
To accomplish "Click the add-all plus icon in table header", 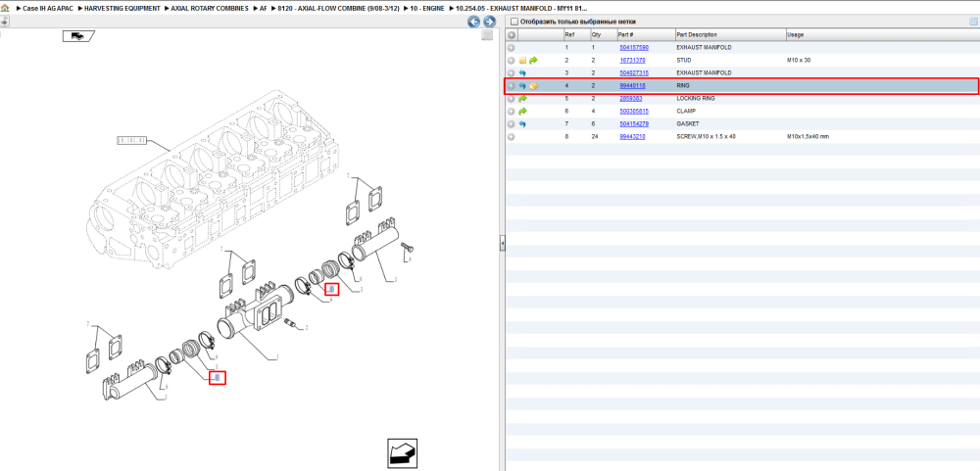I will pos(512,35).
